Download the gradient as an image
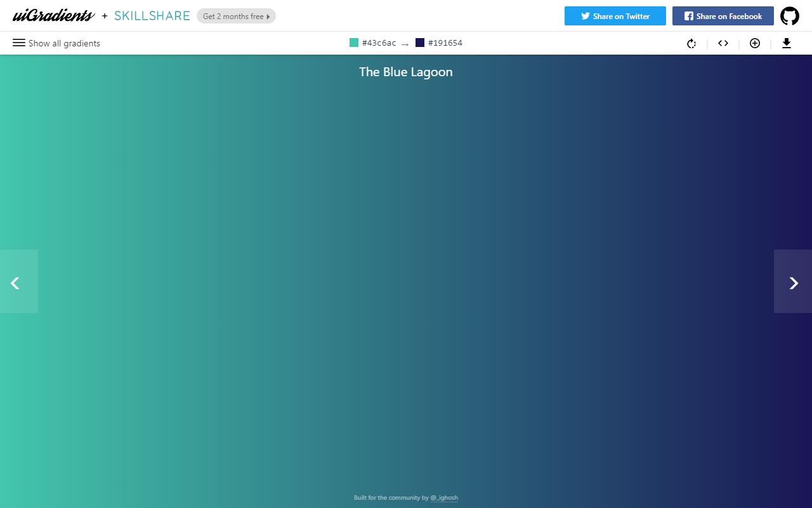This screenshot has width=812, height=508. tap(787, 43)
